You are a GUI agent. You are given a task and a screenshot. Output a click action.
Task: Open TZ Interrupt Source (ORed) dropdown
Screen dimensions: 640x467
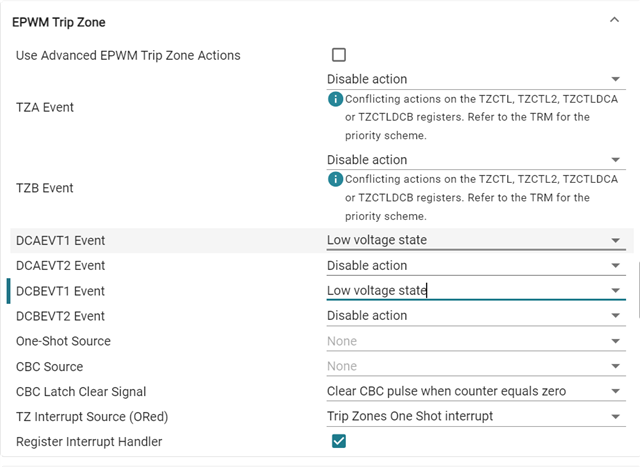[475, 416]
